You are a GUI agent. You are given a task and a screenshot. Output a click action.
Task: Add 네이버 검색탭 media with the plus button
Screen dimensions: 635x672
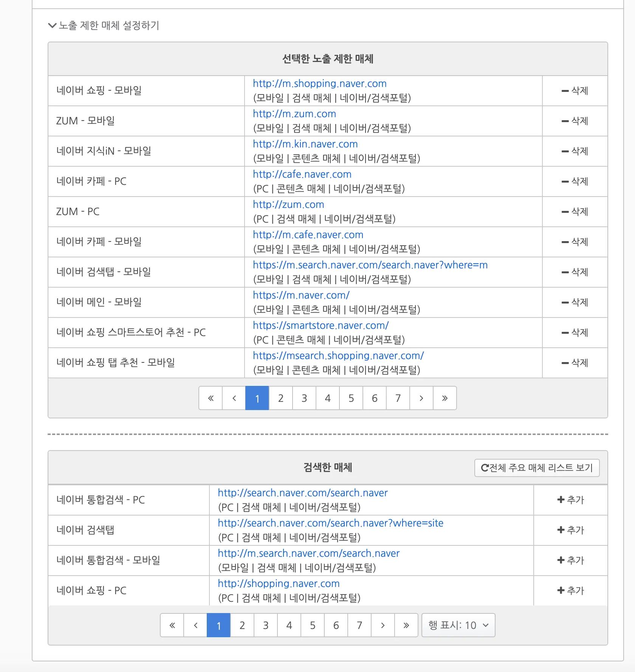click(x=570, y=530)
